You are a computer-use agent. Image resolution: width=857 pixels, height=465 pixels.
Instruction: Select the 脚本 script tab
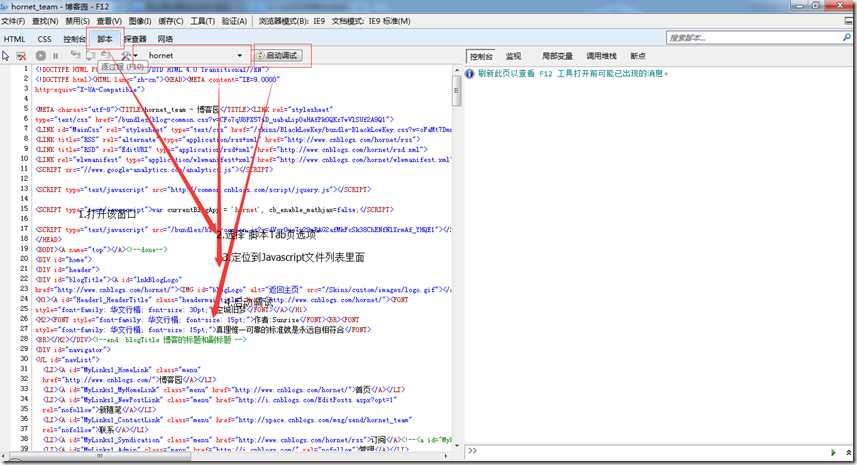(104, 39)
